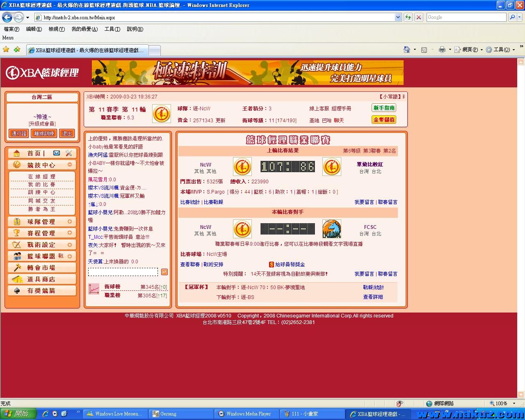Open the recent pages dropdown arrow

pyautogui.click(x=27, y=17)
